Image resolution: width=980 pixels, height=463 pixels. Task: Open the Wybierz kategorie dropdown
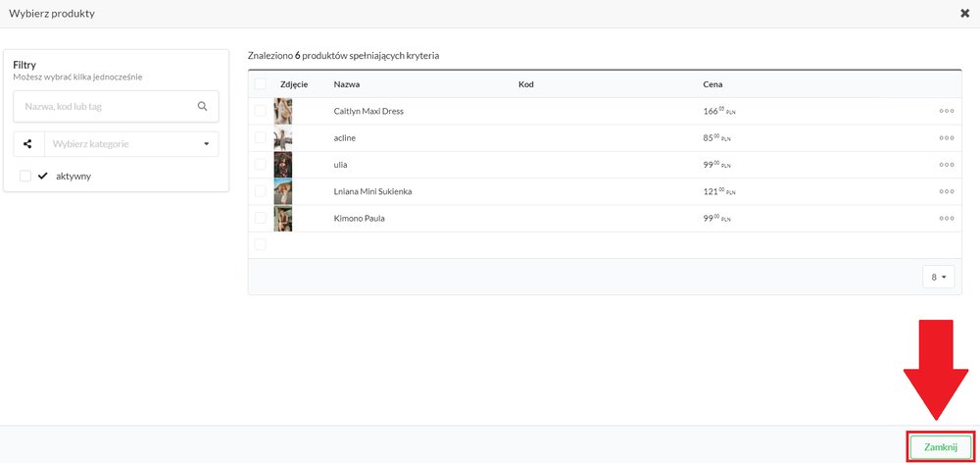tap(131, 144)
